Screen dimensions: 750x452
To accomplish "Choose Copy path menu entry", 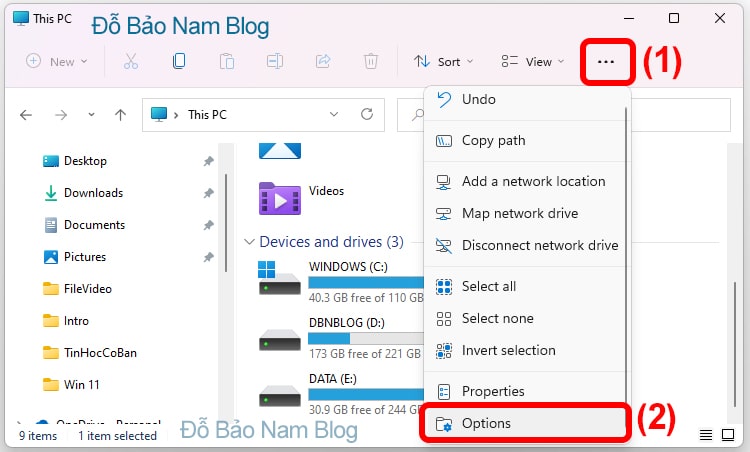I will (x=525, y=141).
